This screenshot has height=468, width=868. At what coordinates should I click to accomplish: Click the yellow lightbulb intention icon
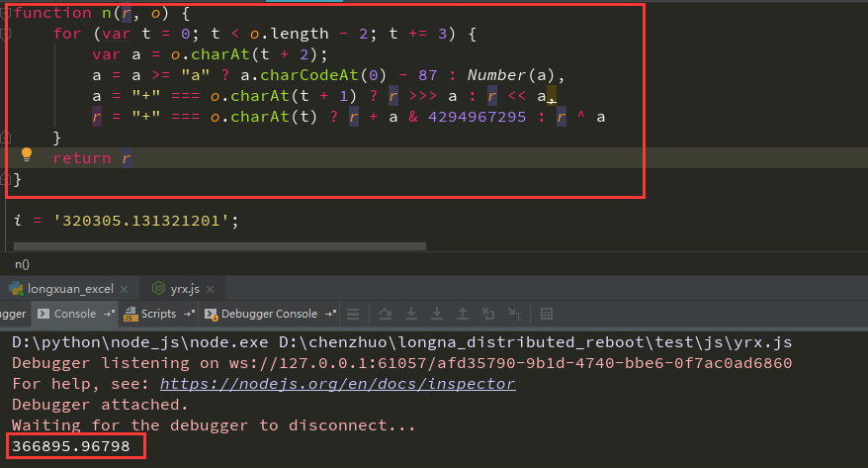coord(27,155)
